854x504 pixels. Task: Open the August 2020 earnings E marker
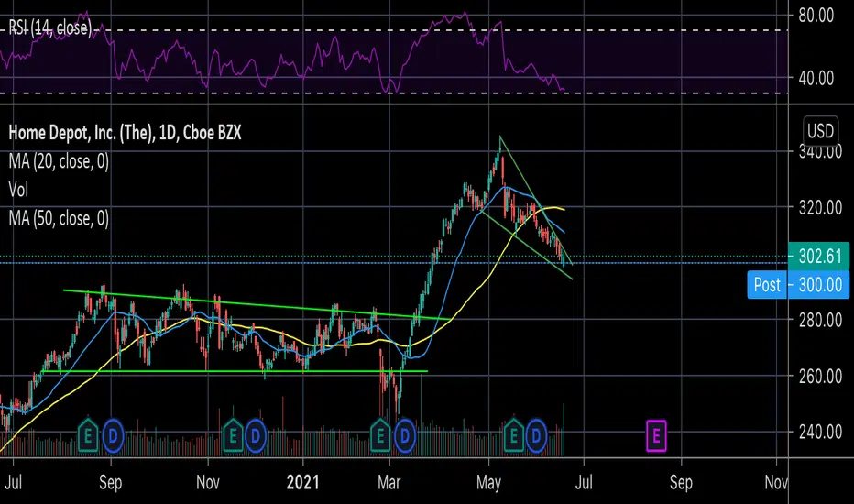(88, 435)
